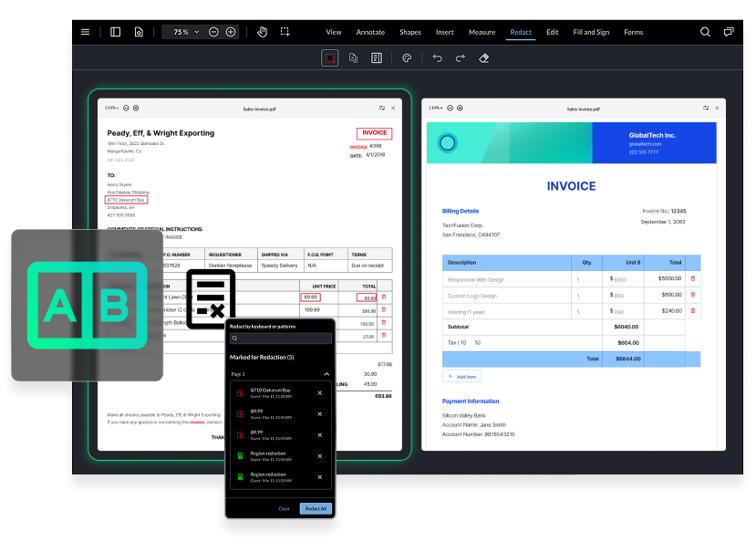756x542 pixels.
Task: Select the Pan hand tool
Action: point(263,32)
